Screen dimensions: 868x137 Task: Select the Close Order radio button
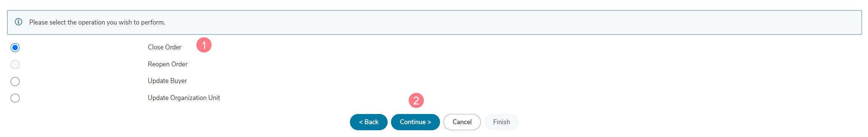tap(15, 48)
